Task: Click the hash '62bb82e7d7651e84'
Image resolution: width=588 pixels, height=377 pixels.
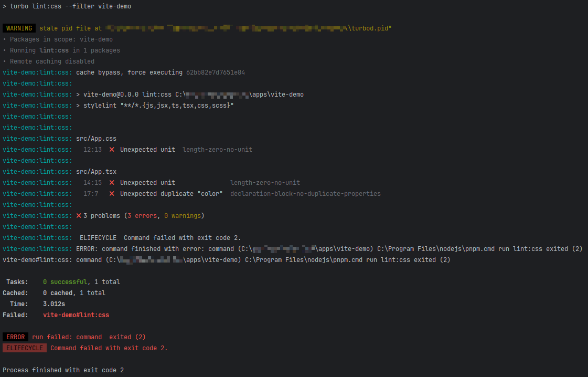Action: point(216,72)
